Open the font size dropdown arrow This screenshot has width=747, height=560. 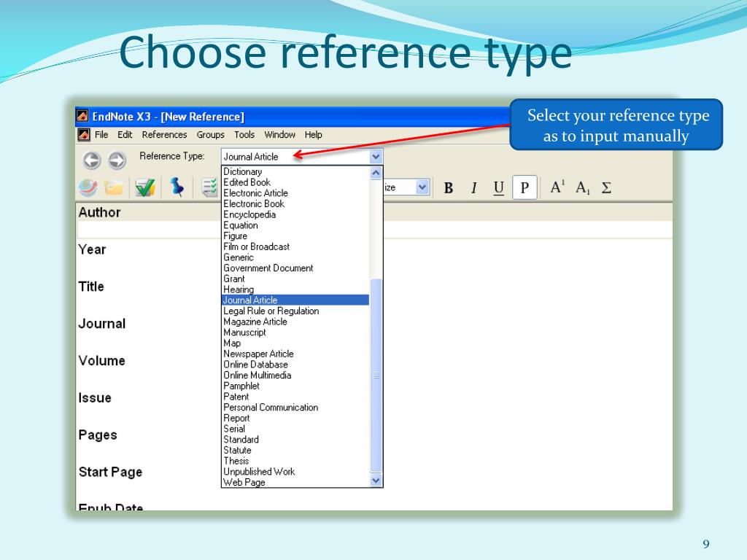pyautogui.click(x=422, y=187)
